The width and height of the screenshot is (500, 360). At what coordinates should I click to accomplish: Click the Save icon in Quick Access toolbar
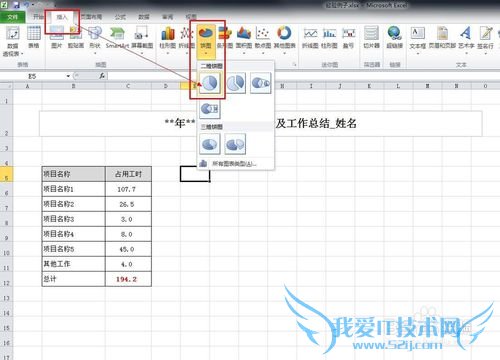[x=17, y=5]
